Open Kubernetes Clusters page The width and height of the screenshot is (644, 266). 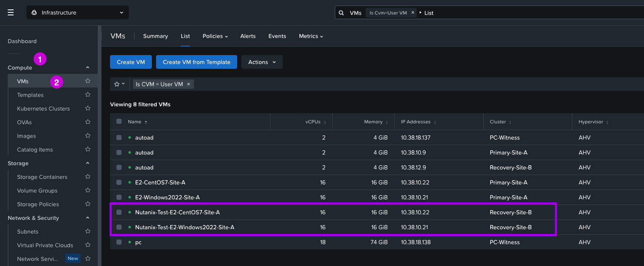(44, 108)
